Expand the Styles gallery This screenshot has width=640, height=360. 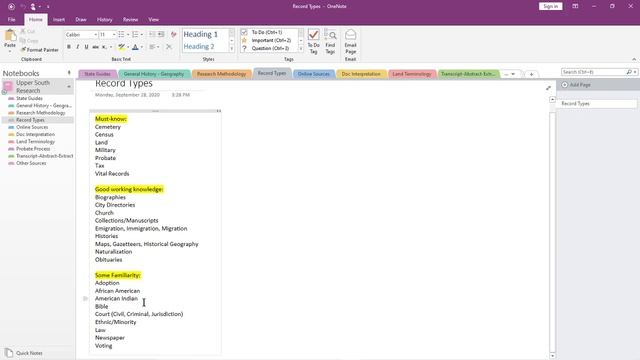pos(231,49)
